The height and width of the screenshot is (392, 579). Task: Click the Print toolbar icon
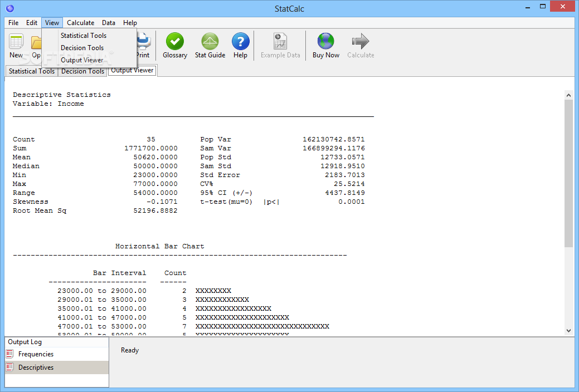coord(144,41)
